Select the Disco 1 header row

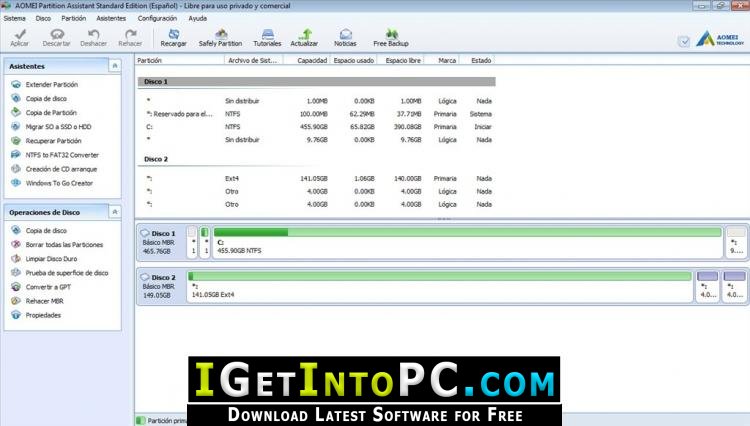click(316, 82)
